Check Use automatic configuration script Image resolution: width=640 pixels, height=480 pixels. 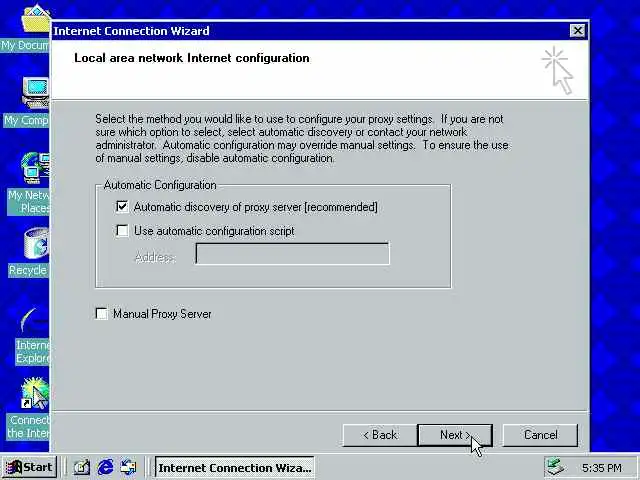(x=122, y=231)
